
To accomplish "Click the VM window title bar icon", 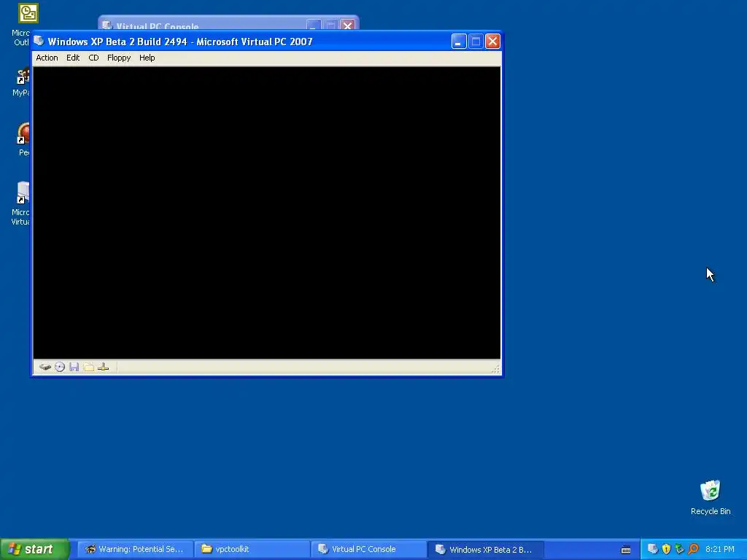I will point(39,41).
